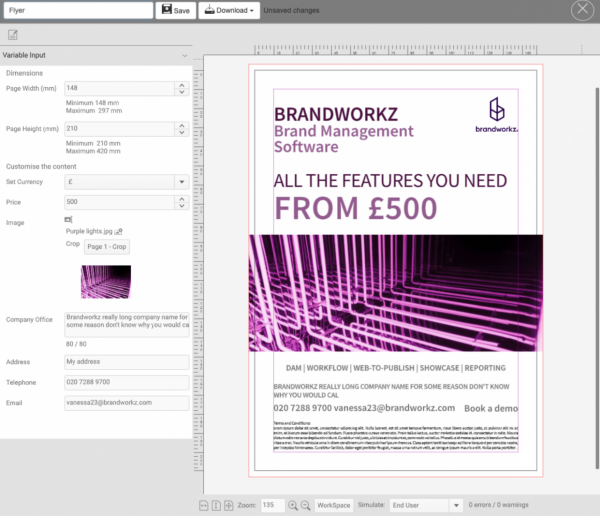600x516 pixels.
Task: Zoom out with the magnifier minus icon
Action: 305,505
